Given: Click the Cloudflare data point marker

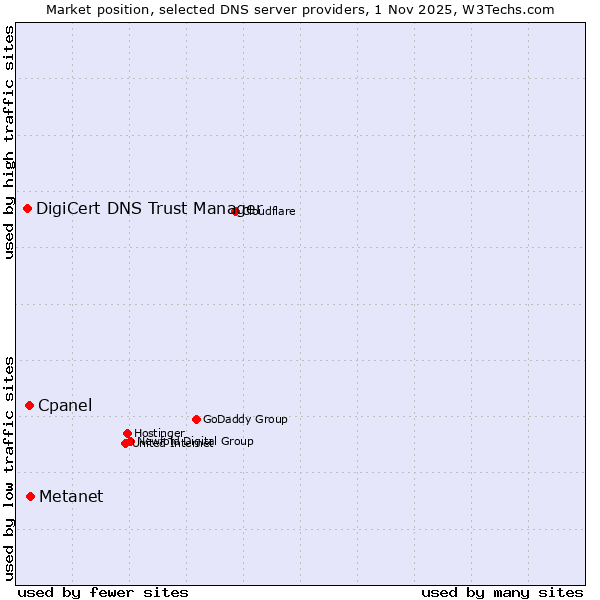Looking at the screenshot, I should 236,211.
